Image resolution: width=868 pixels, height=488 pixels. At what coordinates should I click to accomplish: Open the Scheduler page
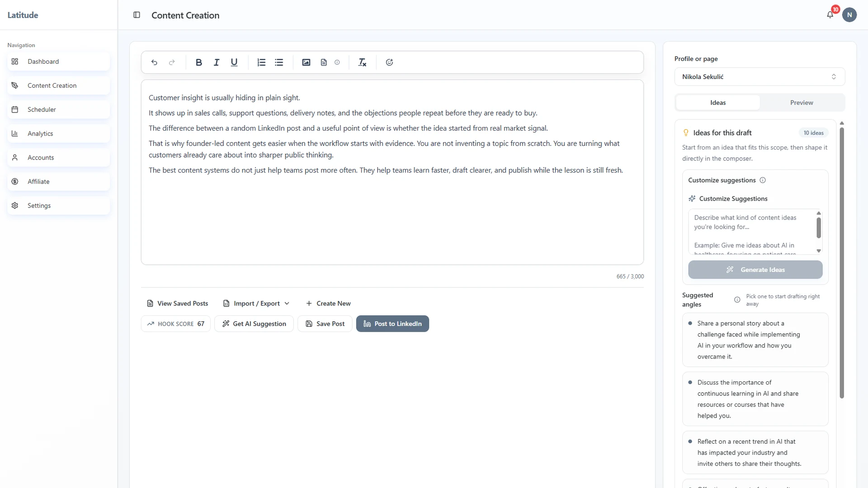pyautogui.click(x=58, y=109)
